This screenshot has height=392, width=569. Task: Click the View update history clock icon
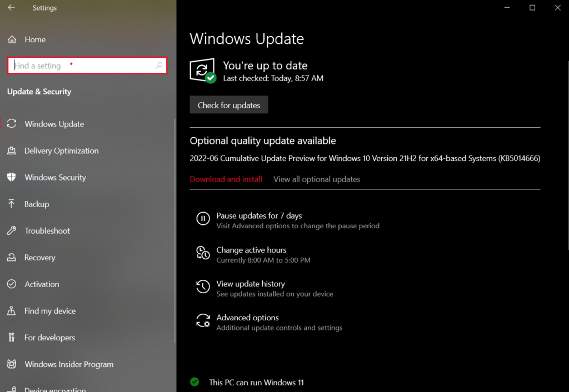[203, 287]
